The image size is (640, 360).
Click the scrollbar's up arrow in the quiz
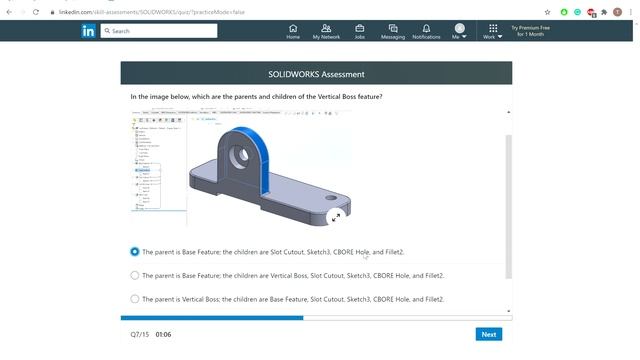[x=509, y=112]
